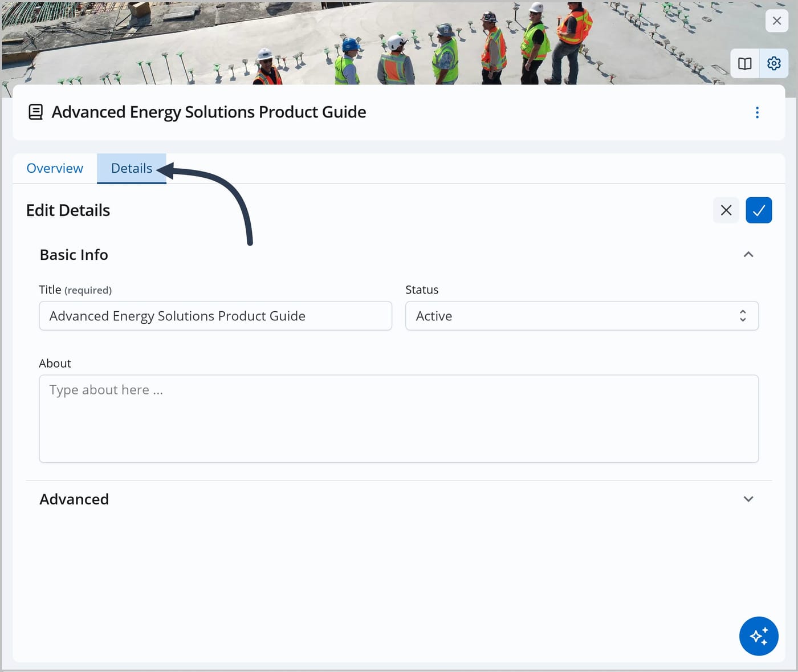798x672 pixels.
Task: Click the Advanced section heading
Action: (74, 499)
